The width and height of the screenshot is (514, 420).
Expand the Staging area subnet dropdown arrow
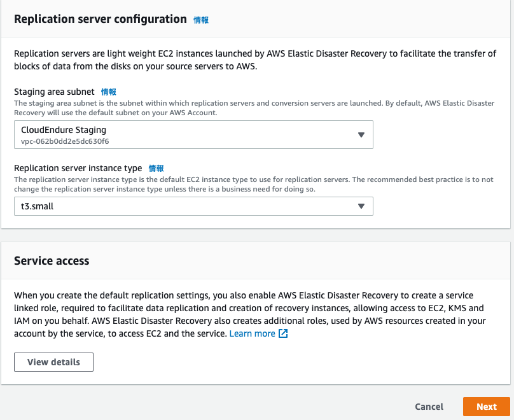click(x=361, y=135)
